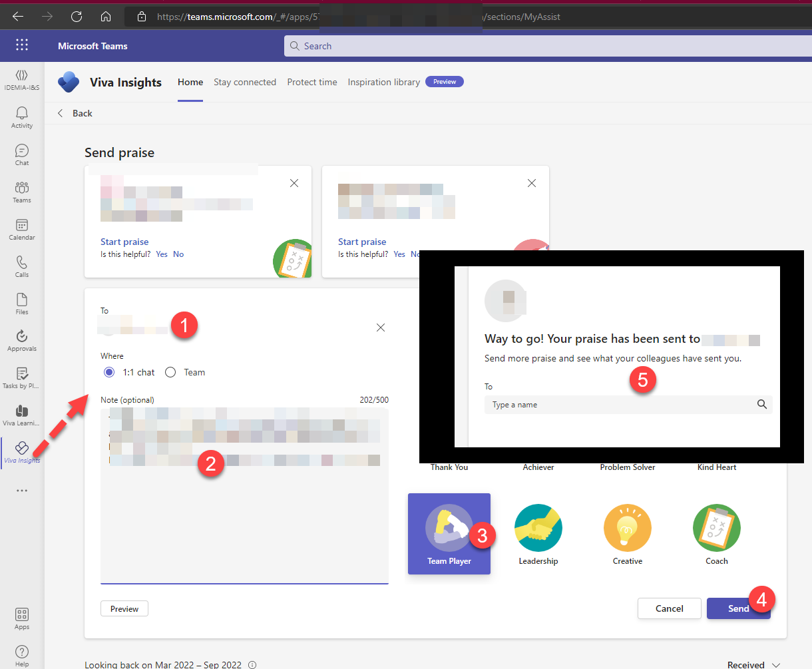The width and height of the screenshot is (812, 669).
Task: Switch to the Protect time tab
Action: coord(312,83)
